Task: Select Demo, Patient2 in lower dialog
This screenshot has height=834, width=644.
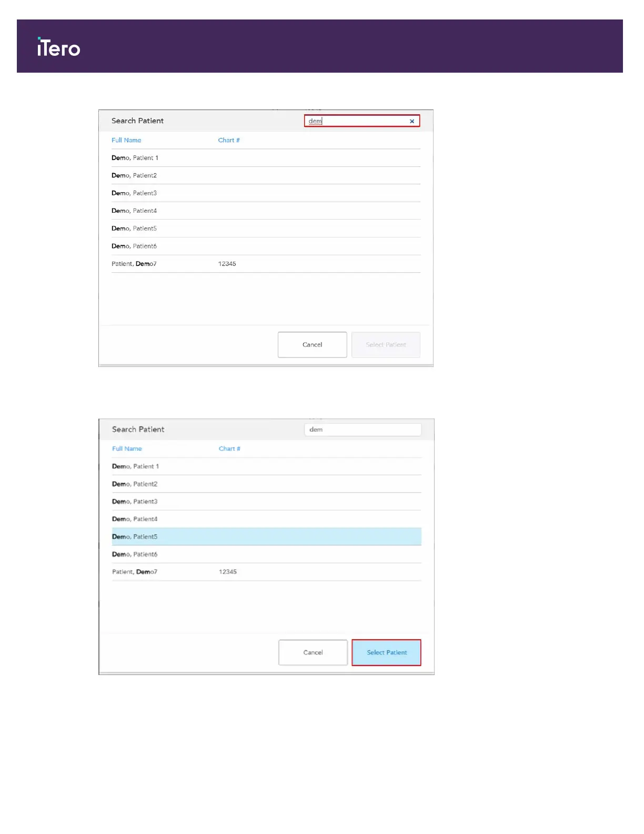Action: [x=267, y=484]
